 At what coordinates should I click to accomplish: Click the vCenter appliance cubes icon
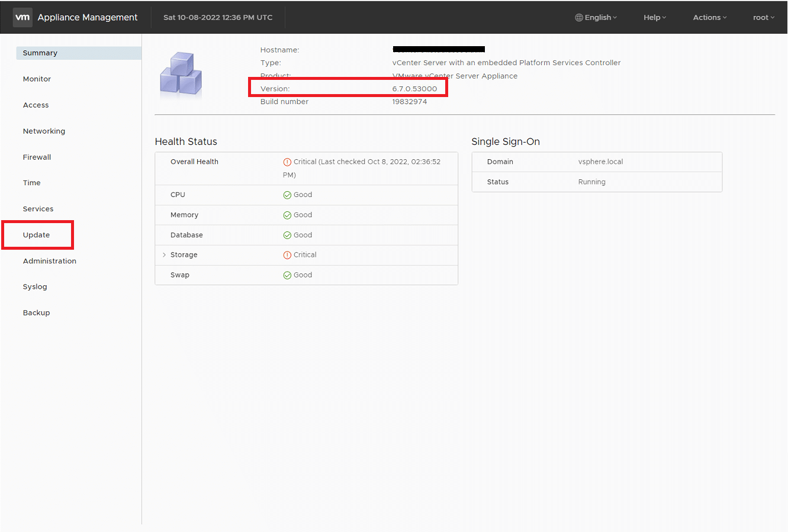181,75
